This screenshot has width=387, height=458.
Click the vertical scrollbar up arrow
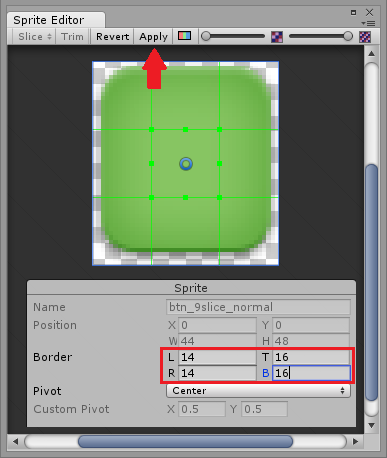coord(371,53)
